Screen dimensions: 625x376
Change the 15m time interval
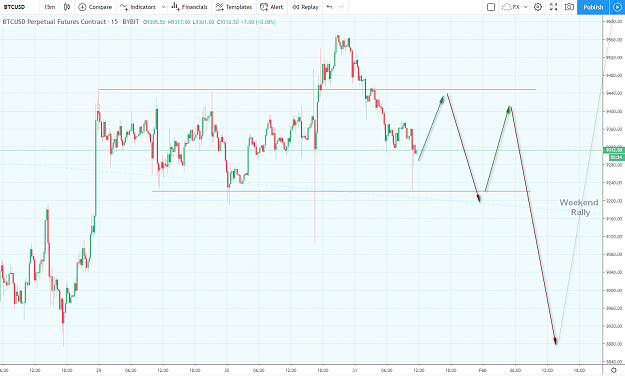pos(49,7)
